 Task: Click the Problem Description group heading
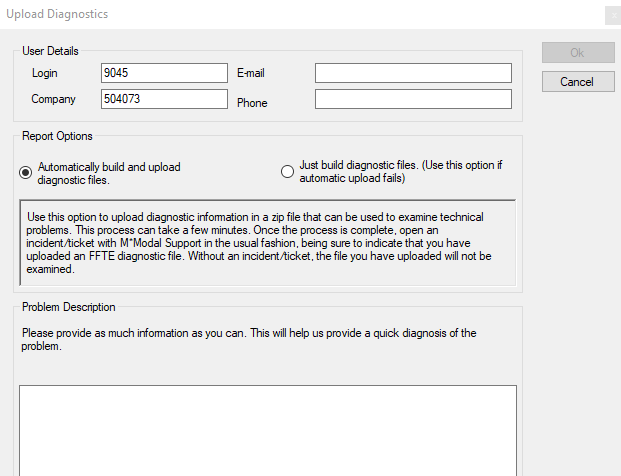click(x=69, y=307)
